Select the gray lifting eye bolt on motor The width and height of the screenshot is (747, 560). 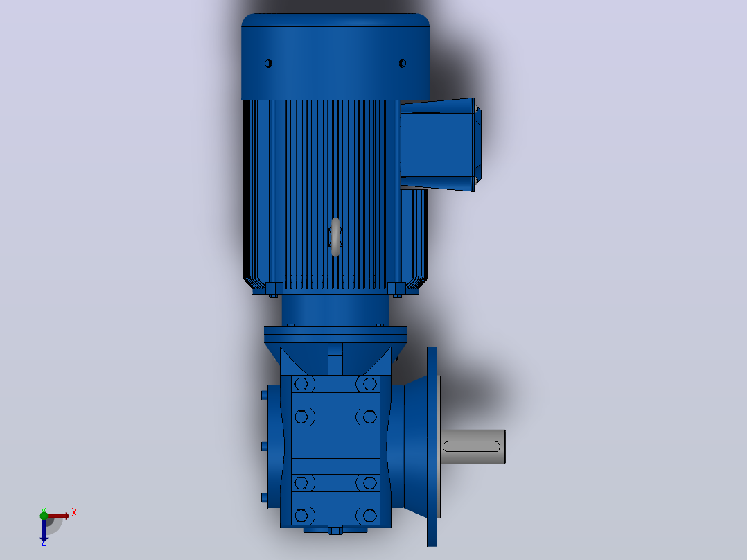335,237
